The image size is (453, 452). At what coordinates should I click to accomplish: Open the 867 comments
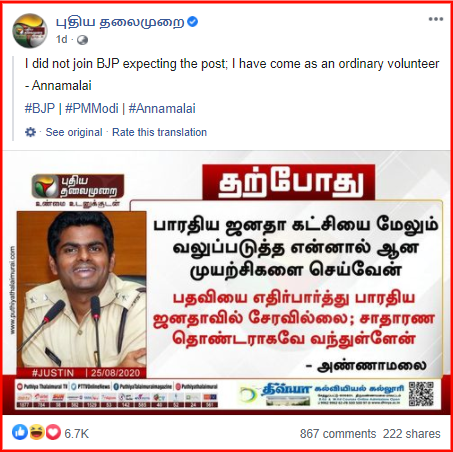(338, 434)
